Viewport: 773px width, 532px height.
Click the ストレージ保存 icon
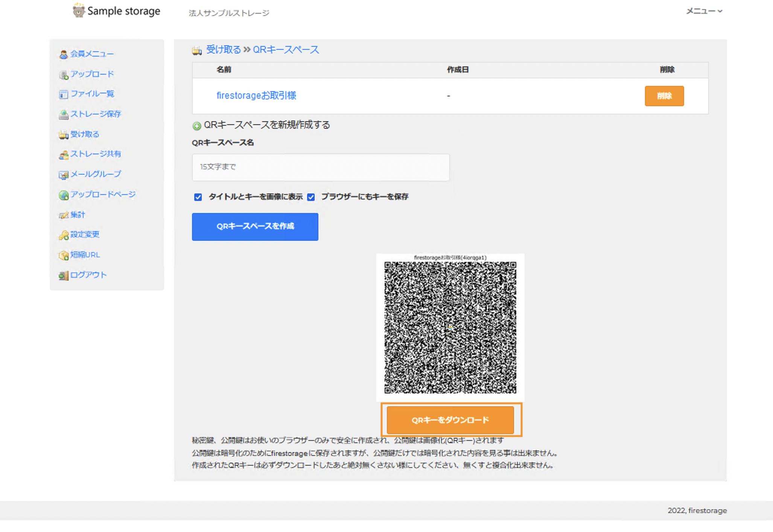point(64,115)
